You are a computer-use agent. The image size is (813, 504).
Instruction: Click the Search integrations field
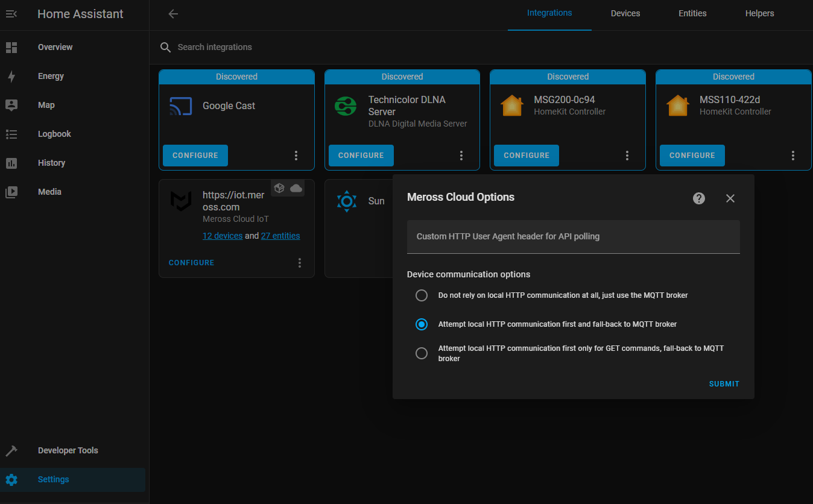click(481, 47)
